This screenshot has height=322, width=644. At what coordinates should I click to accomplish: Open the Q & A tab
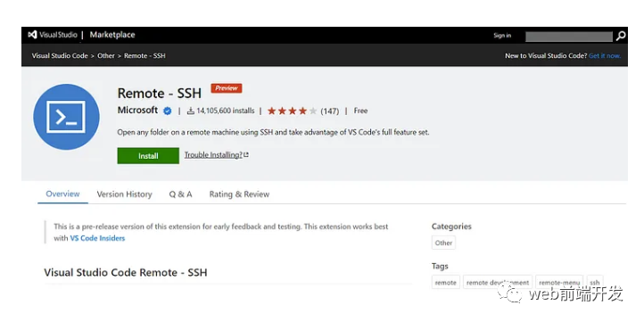point(181,194)
